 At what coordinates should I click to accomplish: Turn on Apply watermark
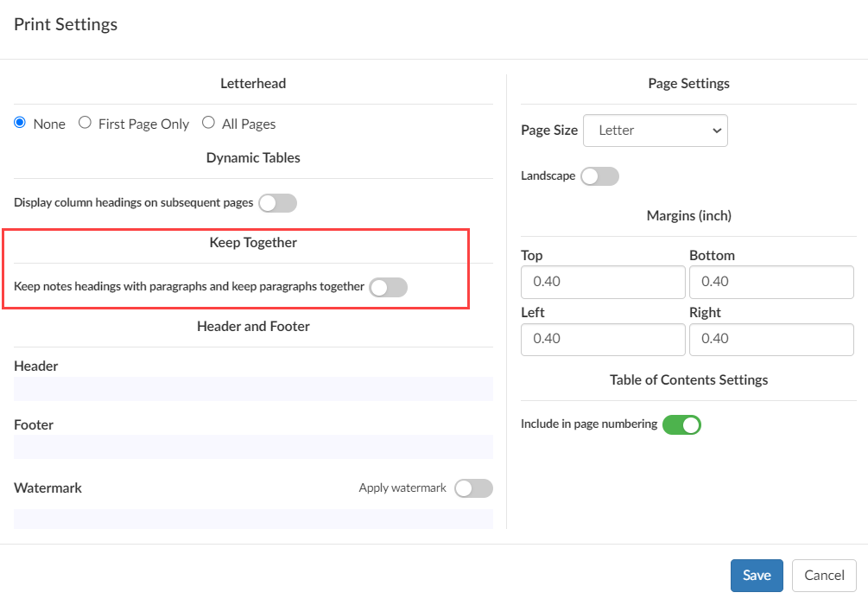point(473,487)
